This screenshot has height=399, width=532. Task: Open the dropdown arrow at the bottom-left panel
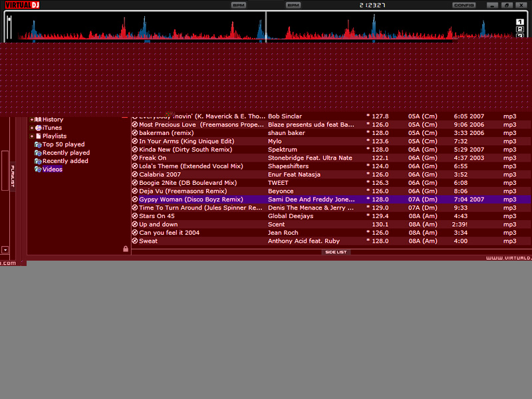(x=5, y=250)
